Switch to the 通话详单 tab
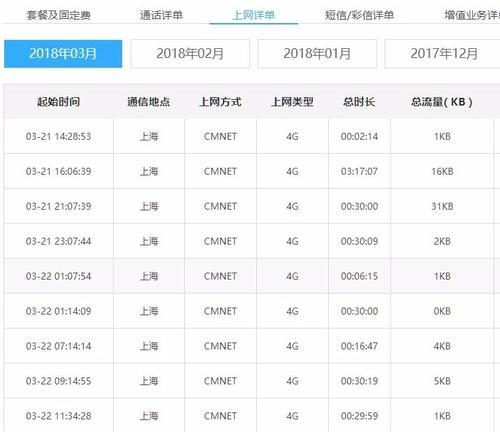This screenshot has width=500, height=432. coord(161,15)
